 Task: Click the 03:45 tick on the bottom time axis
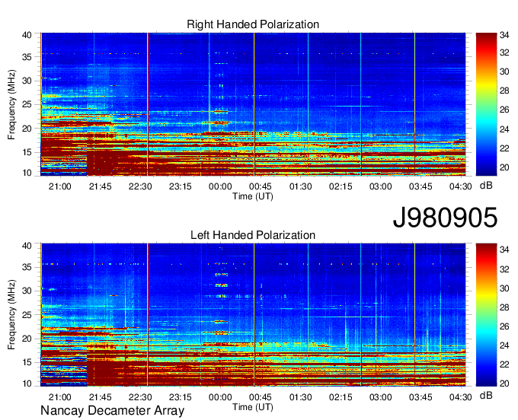click(x=420, y=397)
